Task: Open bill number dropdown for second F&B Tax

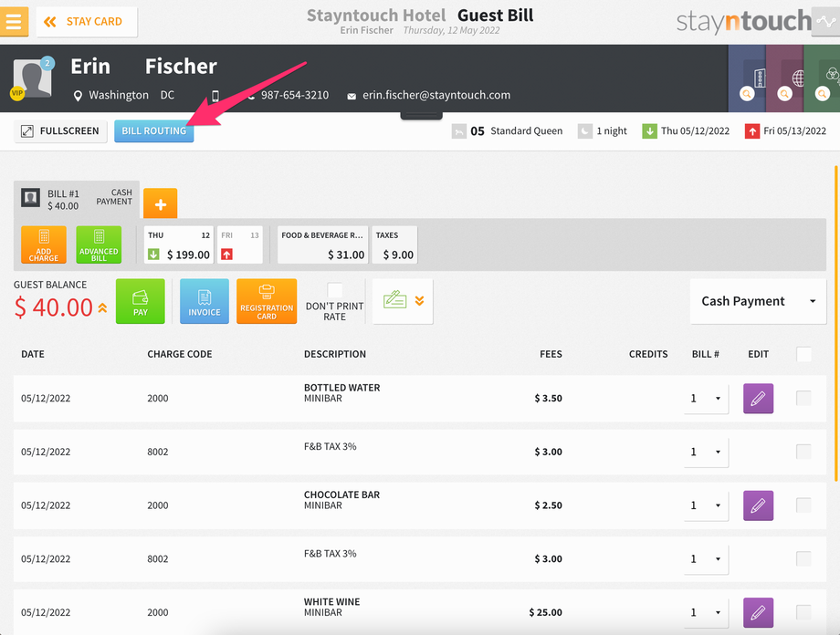Action: [x=706, y=559]
